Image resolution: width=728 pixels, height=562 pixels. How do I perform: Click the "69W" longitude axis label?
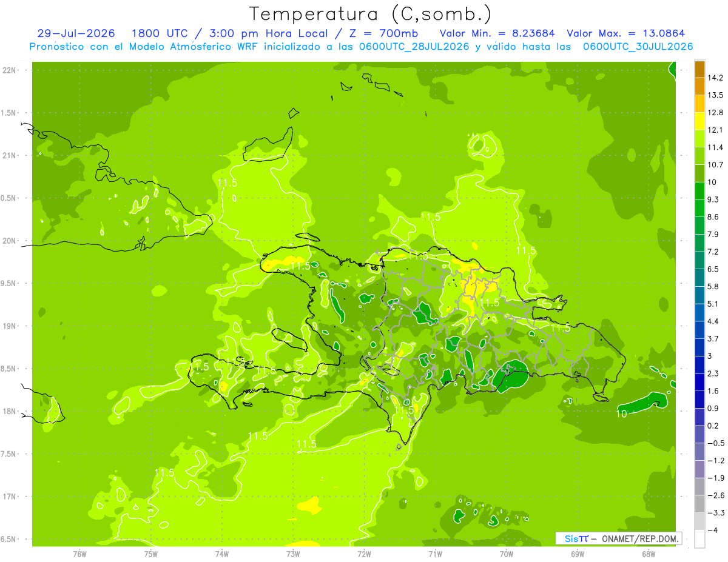pos(578,554)
